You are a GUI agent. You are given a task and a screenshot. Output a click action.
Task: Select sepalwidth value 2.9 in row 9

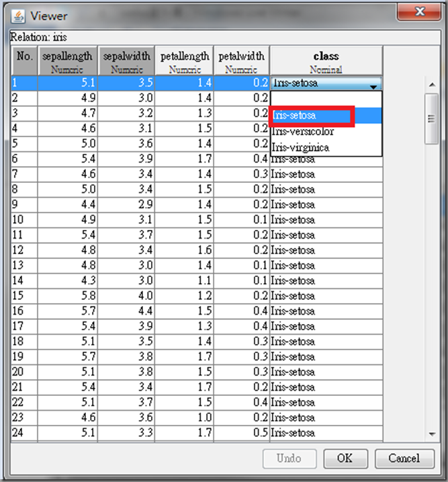click(x=126, y=205)
